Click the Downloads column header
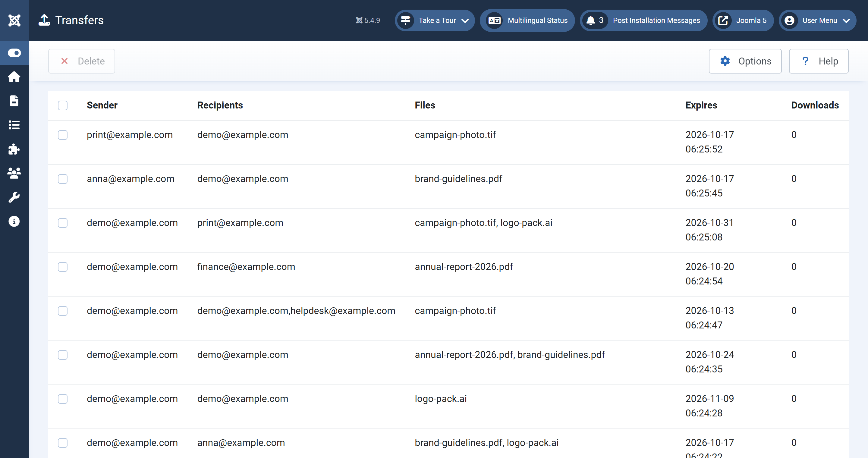Image resolution: width=868 pixels, height=458 pixels. click(815, 105)
